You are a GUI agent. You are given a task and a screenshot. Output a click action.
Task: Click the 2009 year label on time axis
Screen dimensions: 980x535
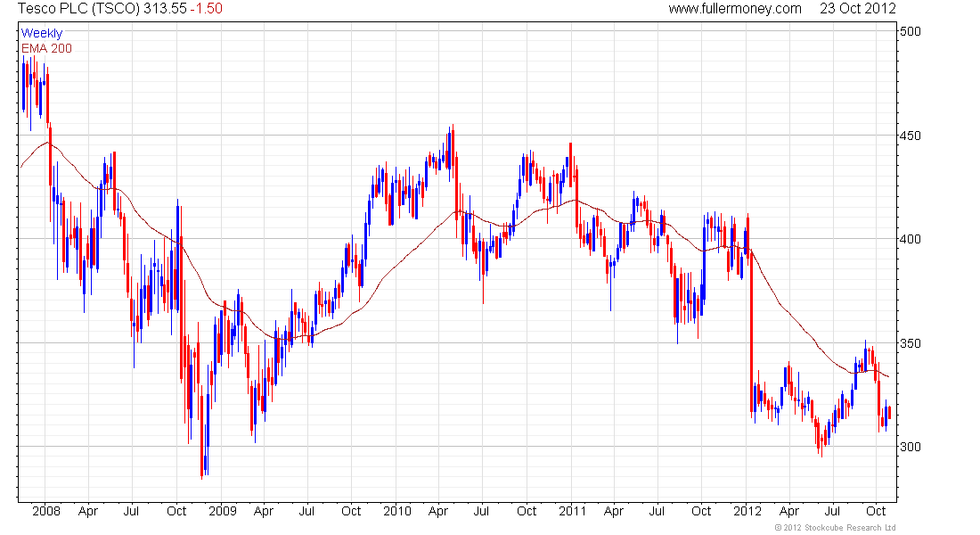223,511
